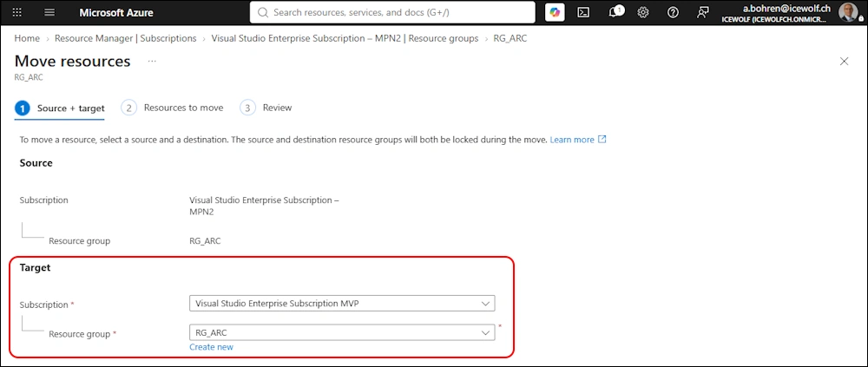This screenshot has width=868, height=367.
Task: Open the target Resource group dropdown
Action: click(x=342, y=332)
